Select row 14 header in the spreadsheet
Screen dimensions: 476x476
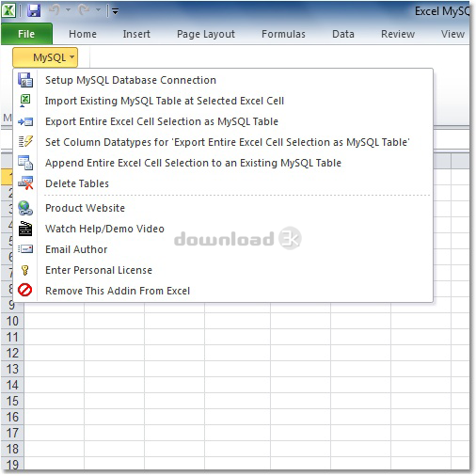pyautogui.click(x=12, y=385)
